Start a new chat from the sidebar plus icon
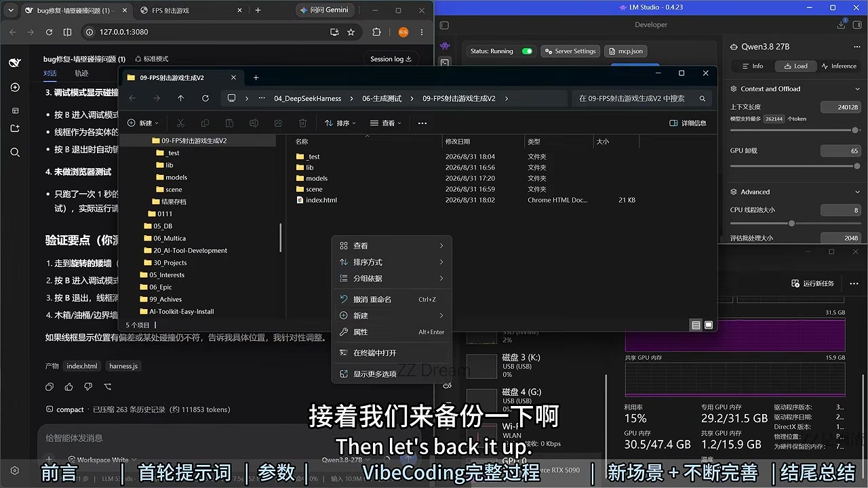 click(x=15, y=87)
